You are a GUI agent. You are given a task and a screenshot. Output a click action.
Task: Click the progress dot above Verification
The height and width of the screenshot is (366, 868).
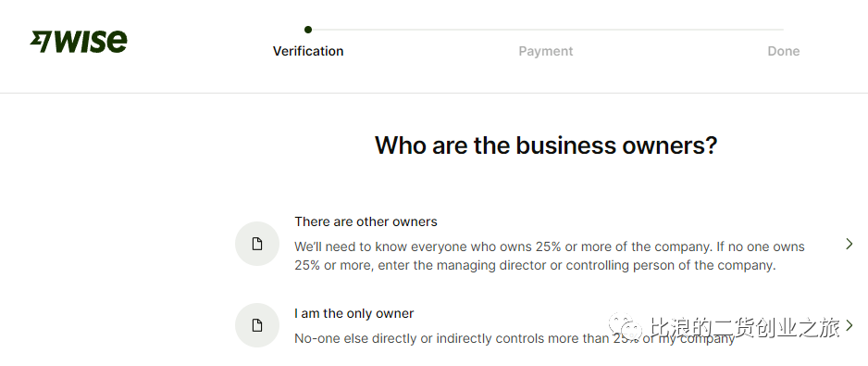click(x=308, y=30)
